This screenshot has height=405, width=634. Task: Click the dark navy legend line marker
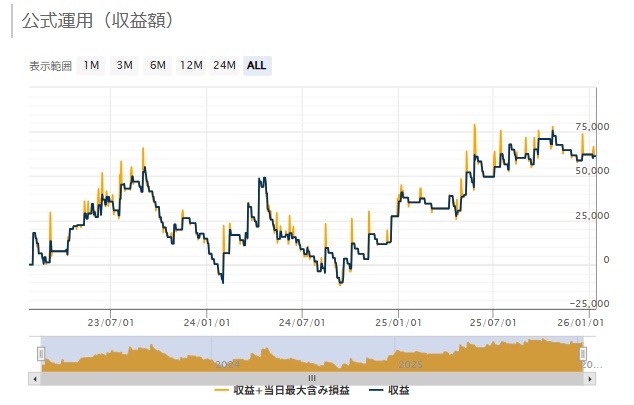376,390
